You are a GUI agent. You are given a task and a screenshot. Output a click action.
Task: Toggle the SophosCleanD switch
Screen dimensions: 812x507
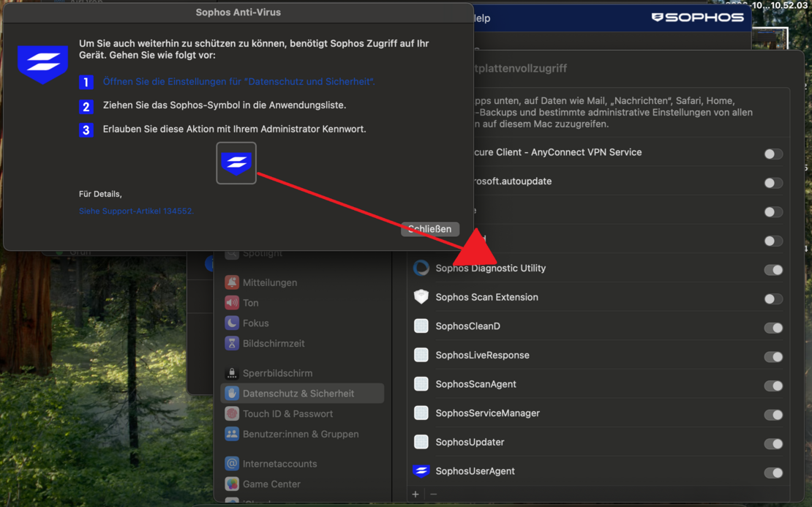[773, 328]
